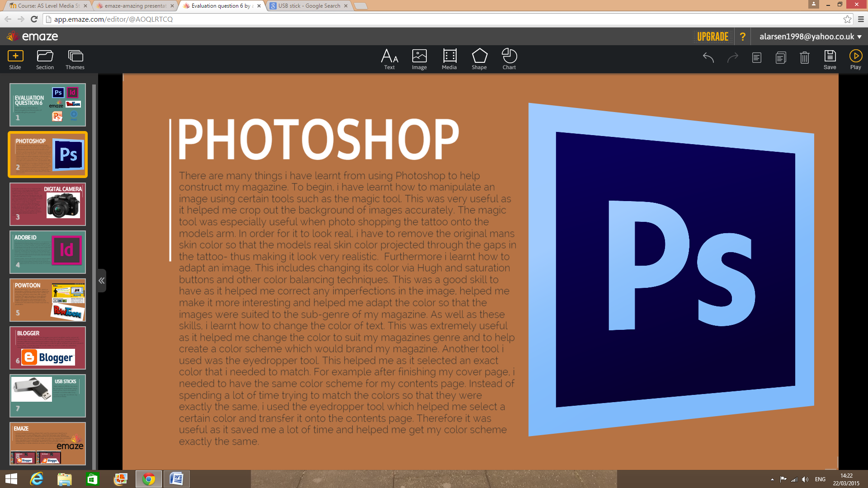Switch to emaze-amazing presentation tab

[x=136, y=6]
